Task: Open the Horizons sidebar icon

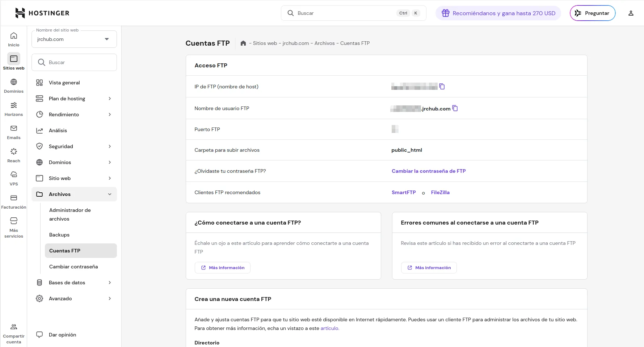Action: click(14, 105)
